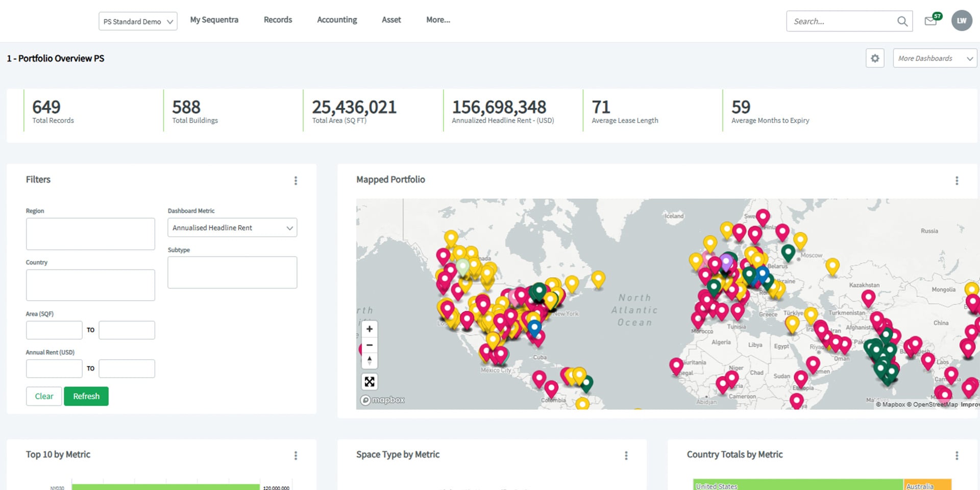The height and width of the screenshot is (490, 980).
Task: Click the blue map pin near New York
Action: pyautogui.click(x=534, y=328)
